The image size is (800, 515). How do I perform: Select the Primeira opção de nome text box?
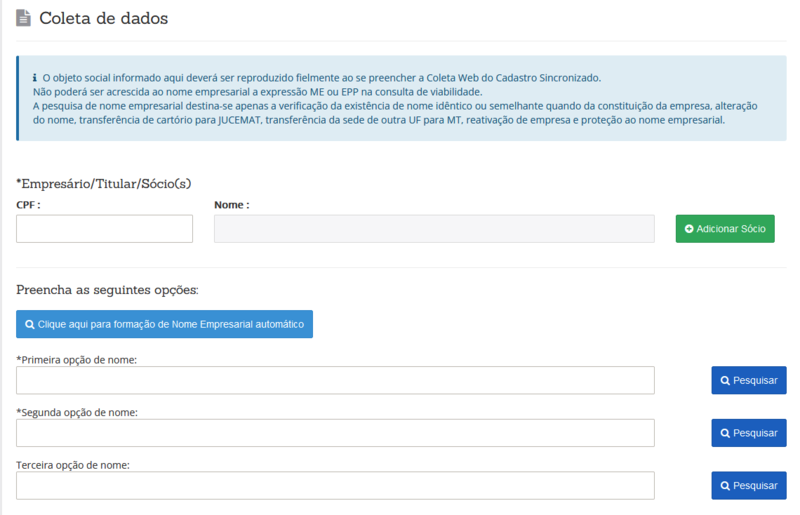pos(335,381)
